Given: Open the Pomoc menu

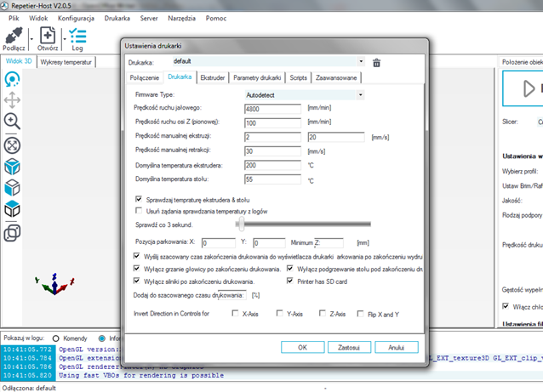Looking at the screenshot, I should (x=215, y=19).
